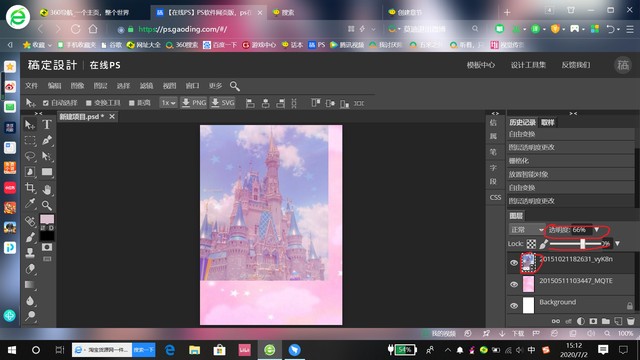
Task: Select the Dodge tool
Action: (30, 316)
